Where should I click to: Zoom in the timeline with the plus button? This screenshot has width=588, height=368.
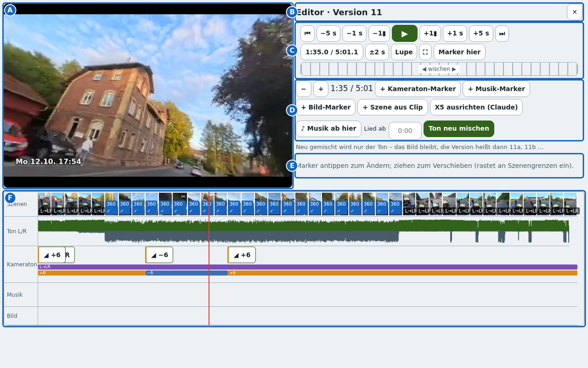pyautogui.click(x=321, y=89)
